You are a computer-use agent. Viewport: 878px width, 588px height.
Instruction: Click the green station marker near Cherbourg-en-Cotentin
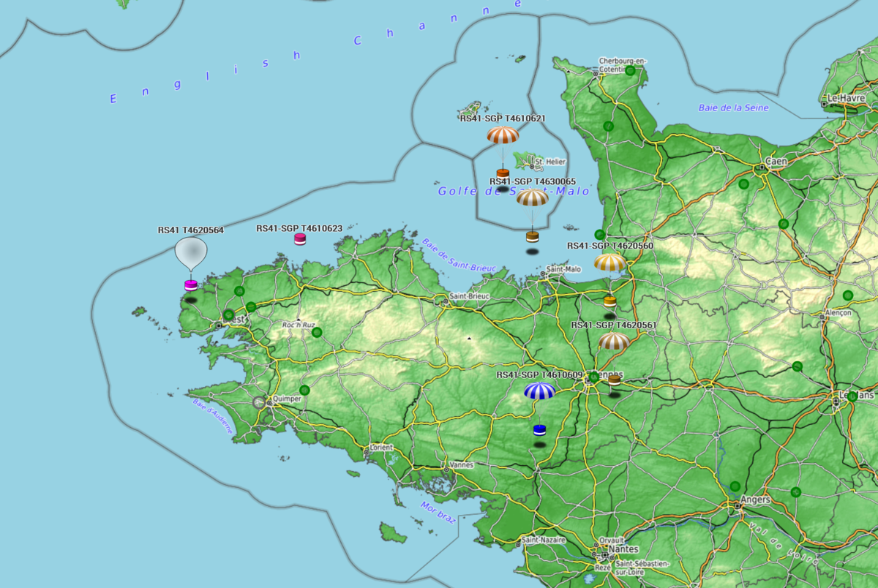point(630,70)
